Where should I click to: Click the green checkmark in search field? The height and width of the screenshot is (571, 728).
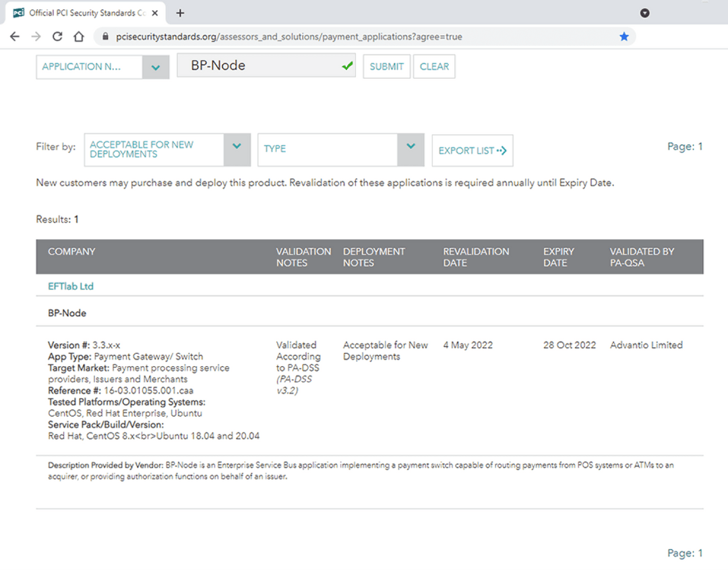pos(347,66)
